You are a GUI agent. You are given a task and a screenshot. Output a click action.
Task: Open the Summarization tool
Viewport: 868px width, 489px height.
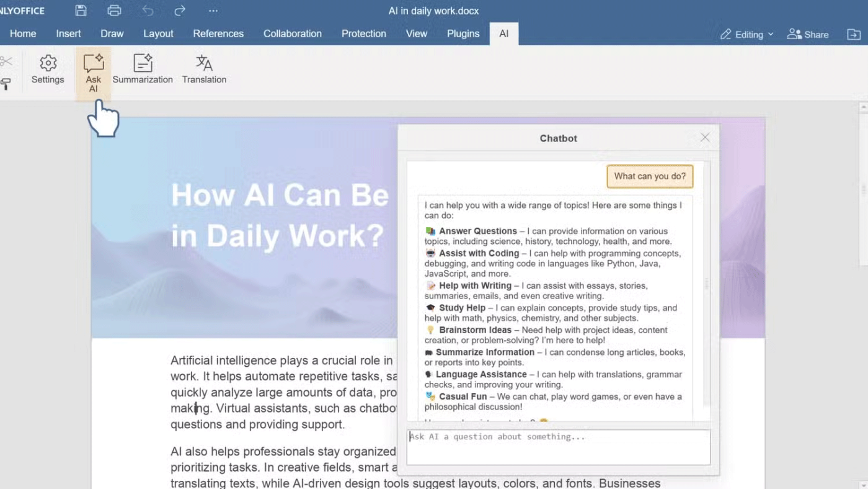[143, 70]
